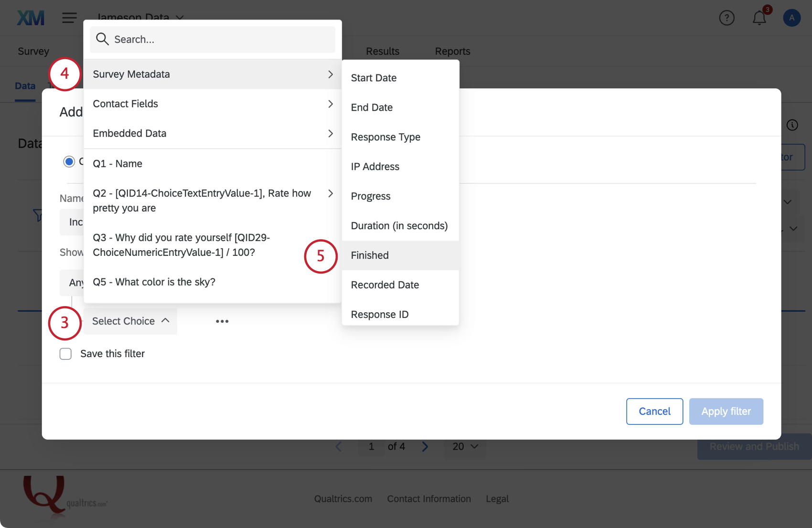
Task: Open the help icon in the top bar
Action: coord(727,17)
